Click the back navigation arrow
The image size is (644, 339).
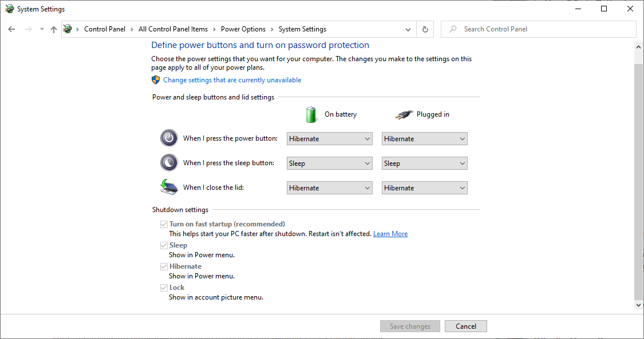(x=11, y=29)
